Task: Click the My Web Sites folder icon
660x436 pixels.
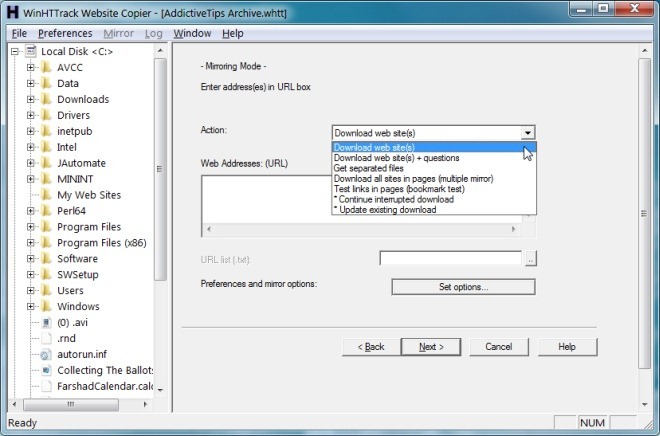Action: pyautogui.click(x=46, y=195)
